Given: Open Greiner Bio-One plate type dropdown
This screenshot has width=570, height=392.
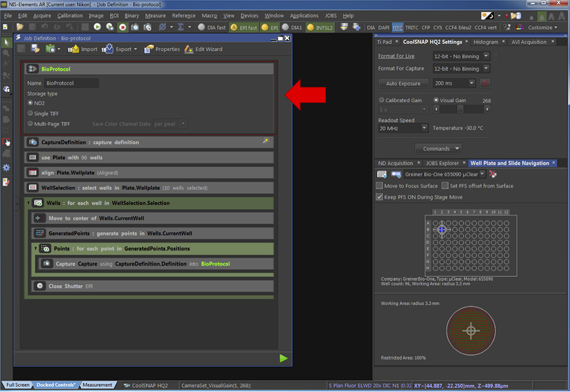Looking at the screenshot, I should point(482,174).
